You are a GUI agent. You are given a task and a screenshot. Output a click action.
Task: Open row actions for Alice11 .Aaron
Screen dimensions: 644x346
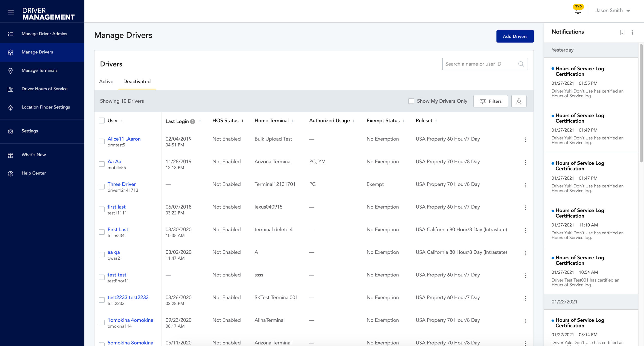(x=525, y=140)
